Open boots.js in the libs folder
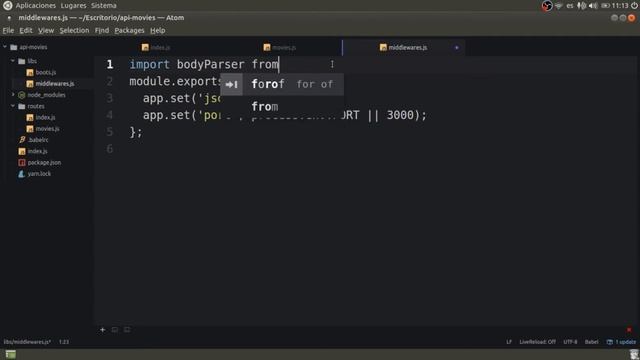640x360 pixels. tap(45, 72)
